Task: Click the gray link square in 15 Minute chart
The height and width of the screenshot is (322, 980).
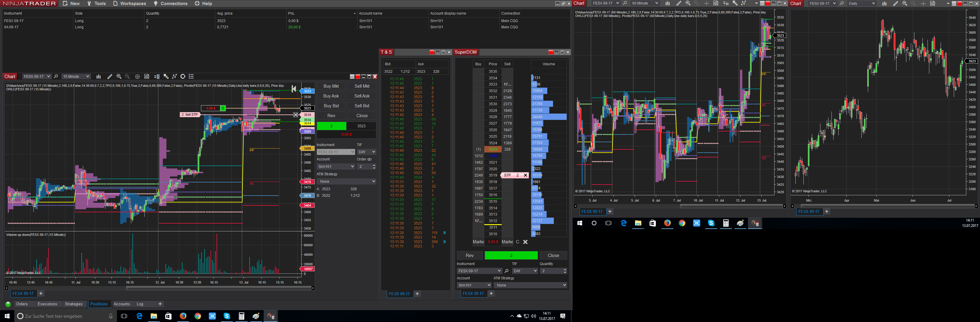Action: 352,77
